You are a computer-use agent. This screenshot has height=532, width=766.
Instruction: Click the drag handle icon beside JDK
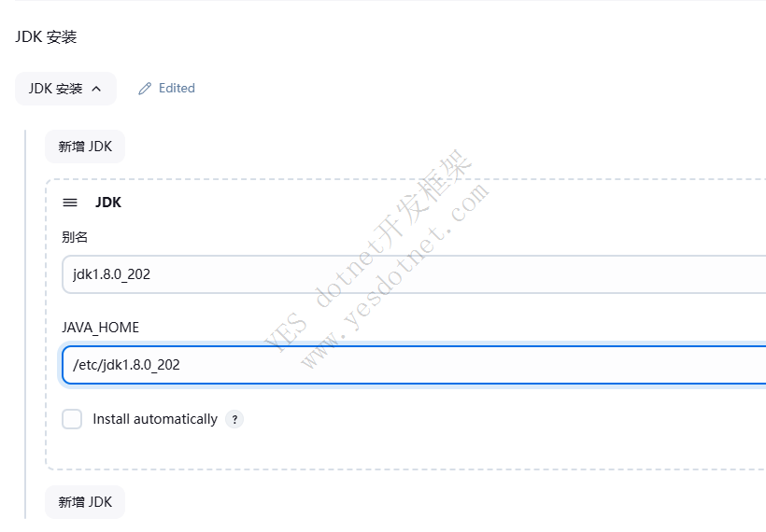[x=70, y=203]
